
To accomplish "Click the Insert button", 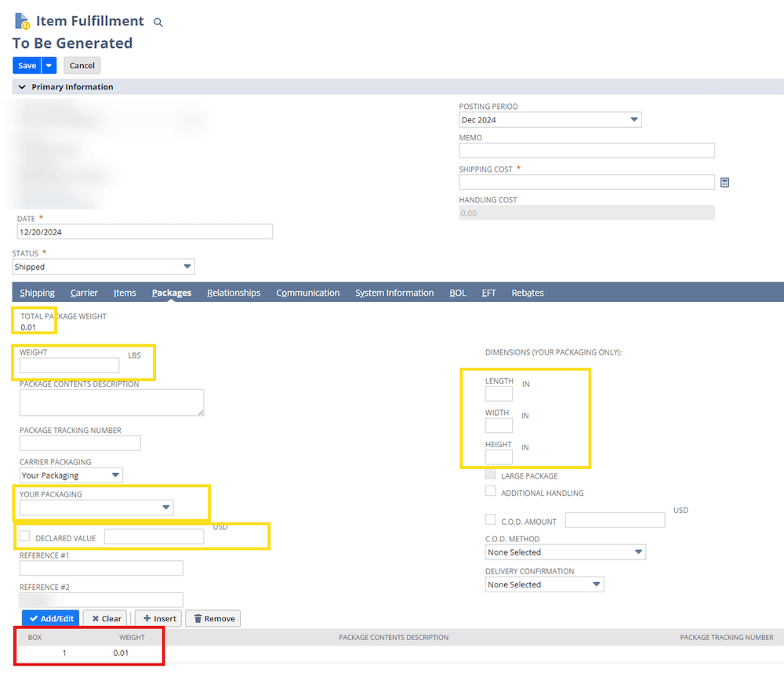I will click(x=158, y=619).
